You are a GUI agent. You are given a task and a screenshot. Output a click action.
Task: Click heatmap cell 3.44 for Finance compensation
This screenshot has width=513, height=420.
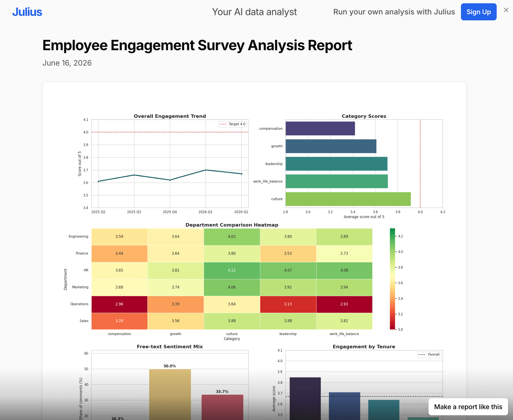point(119,253)
